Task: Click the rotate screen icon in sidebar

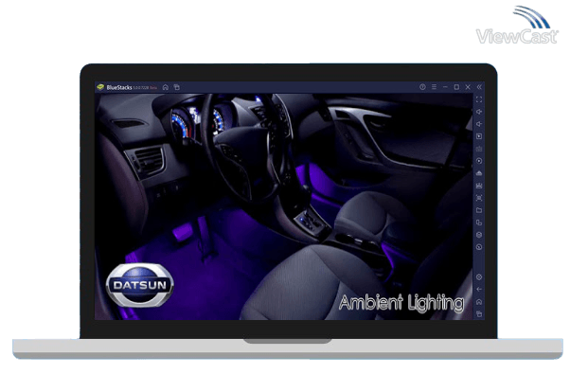Action: tap(479, 223)
